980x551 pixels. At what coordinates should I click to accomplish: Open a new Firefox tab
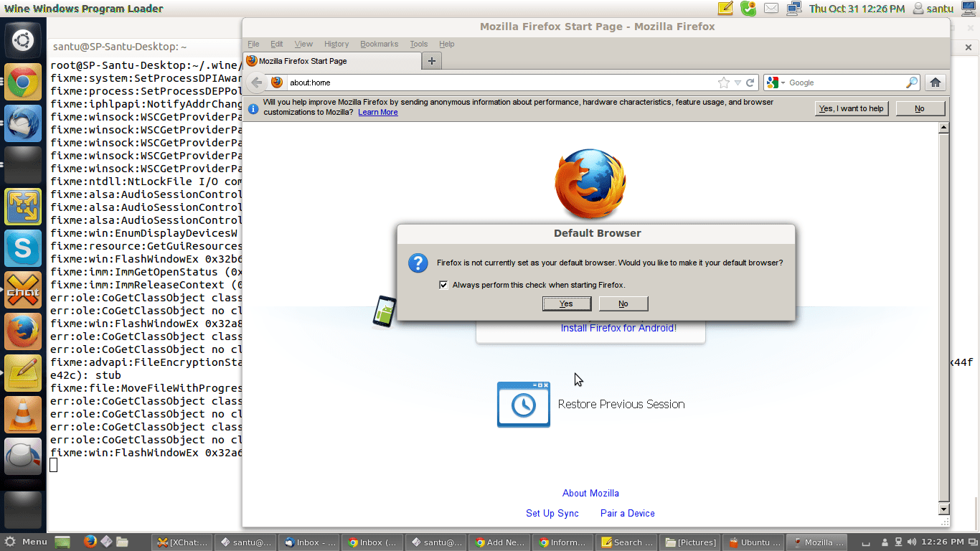[x=431, y=61]
